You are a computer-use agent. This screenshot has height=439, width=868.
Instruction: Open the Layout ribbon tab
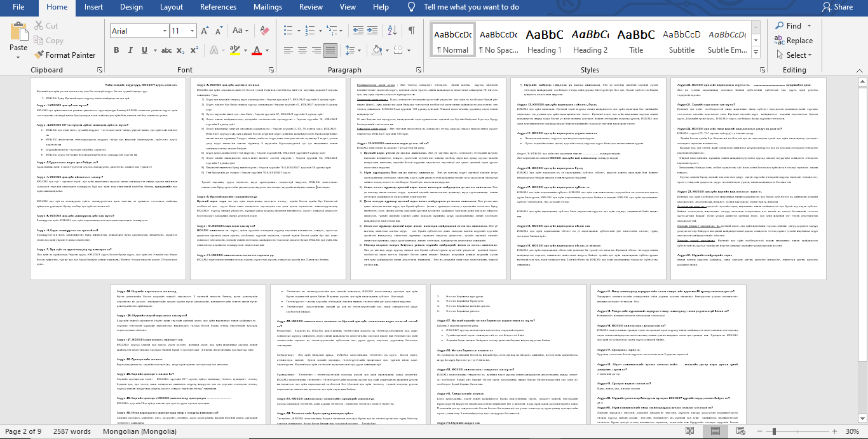tap(172, 7)
